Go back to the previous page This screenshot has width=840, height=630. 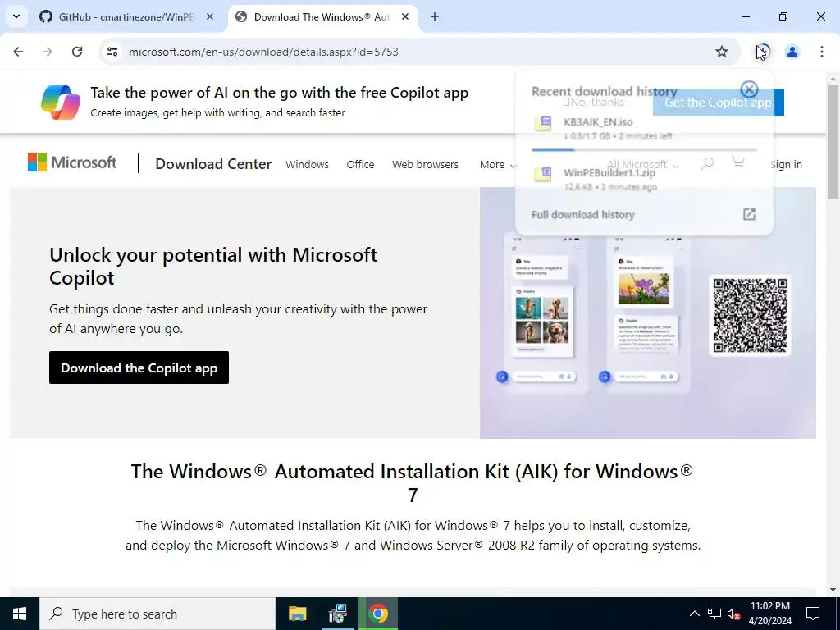(x=18, y=52)
